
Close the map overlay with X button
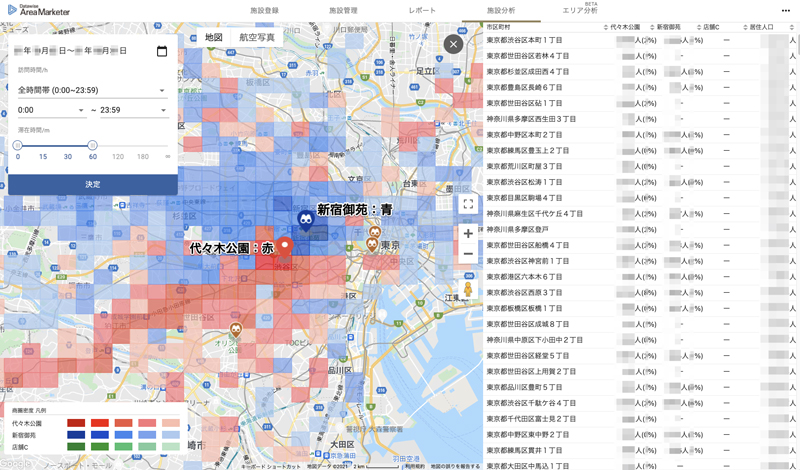pos(453,44)
